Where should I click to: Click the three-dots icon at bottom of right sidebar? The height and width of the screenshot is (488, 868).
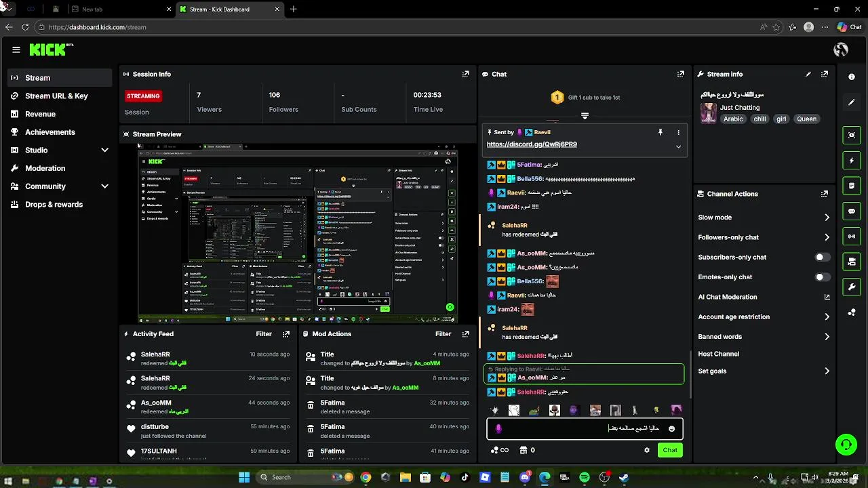[852, 312]
